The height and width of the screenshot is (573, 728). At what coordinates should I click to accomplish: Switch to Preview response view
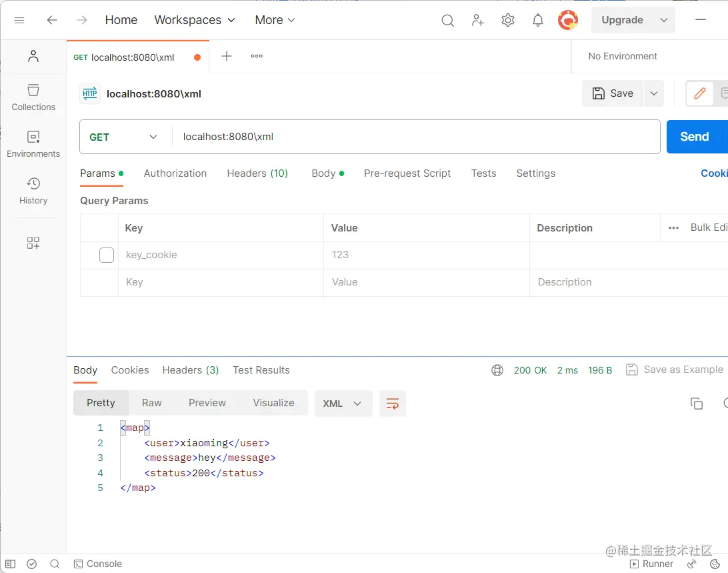tap(207, 403)
